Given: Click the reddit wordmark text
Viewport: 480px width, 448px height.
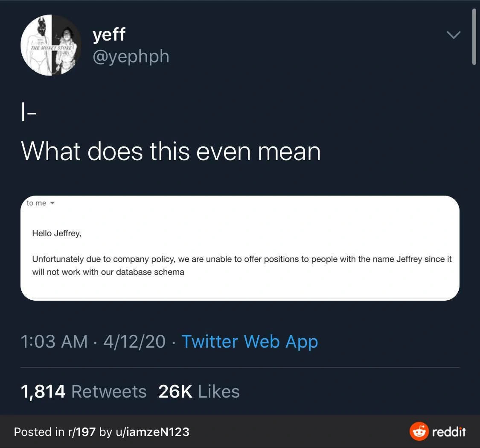Looking at the screenshot, I should tap(449, 432).
